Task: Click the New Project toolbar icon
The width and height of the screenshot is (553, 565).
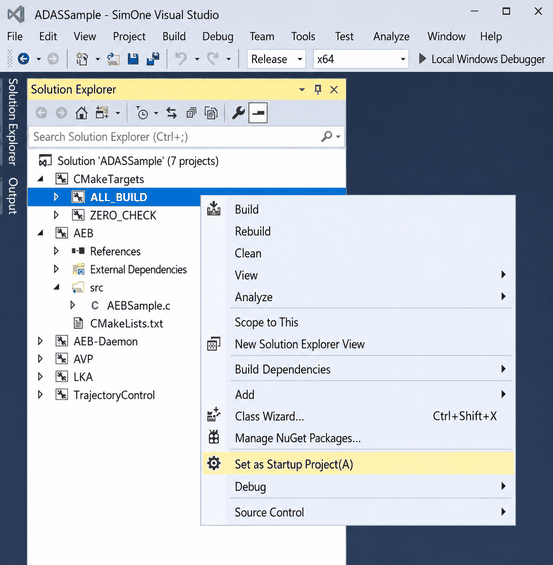Action: pos(82,59)
